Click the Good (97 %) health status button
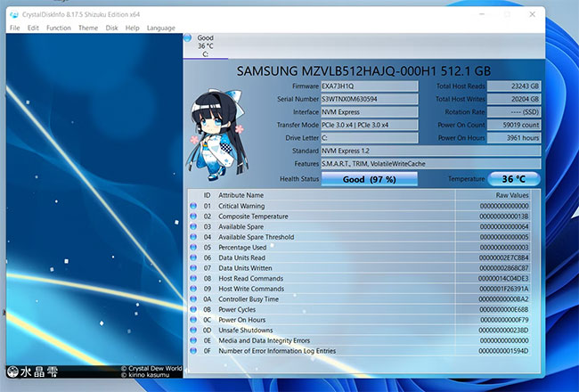Image resolution: width=579 pixels, height=392 pixels. 369,179
